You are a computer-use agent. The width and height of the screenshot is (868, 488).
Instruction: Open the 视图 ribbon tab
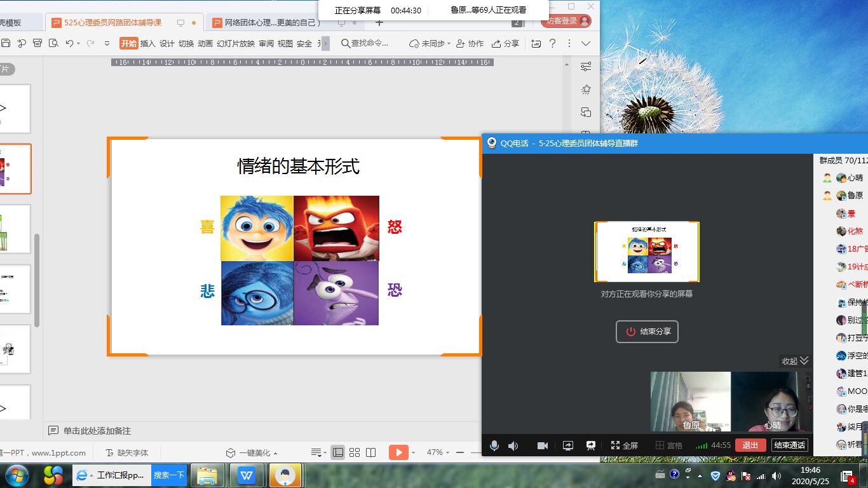(x=285, y=43)
